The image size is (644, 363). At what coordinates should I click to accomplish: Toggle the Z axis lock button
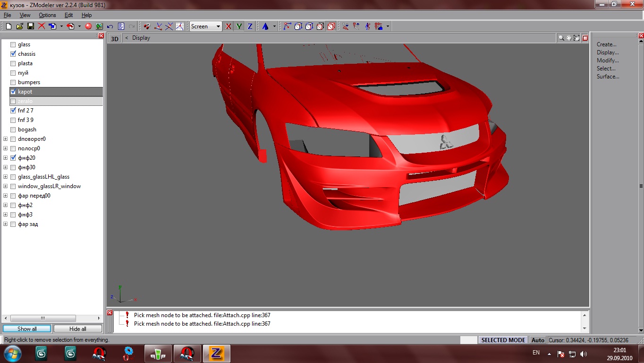(250, 26)
